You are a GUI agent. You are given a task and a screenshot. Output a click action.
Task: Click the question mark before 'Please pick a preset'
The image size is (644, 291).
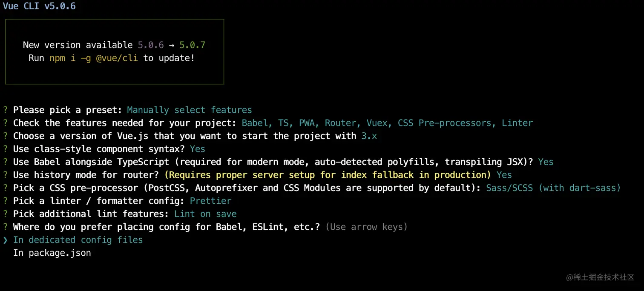pos(6,110)
